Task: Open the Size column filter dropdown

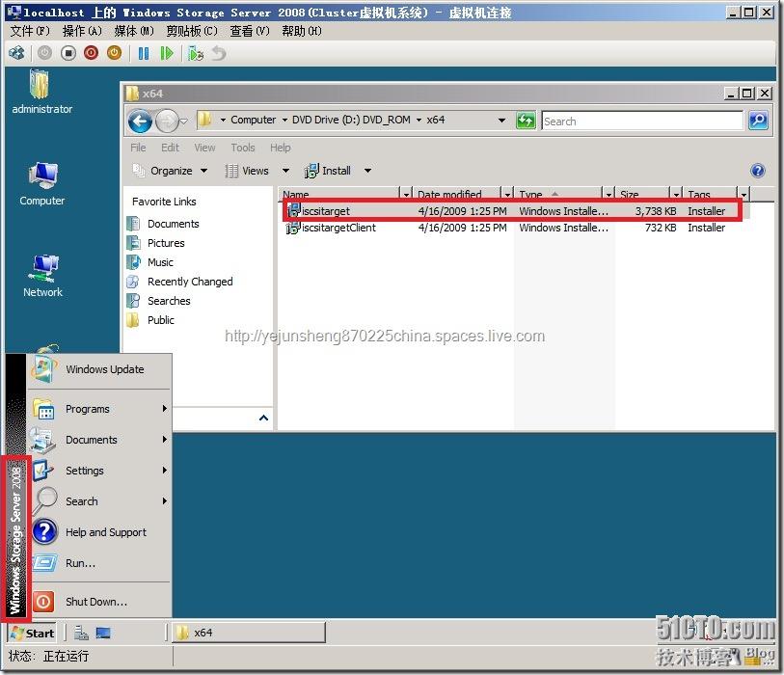Action: click(x=676, y=194)
